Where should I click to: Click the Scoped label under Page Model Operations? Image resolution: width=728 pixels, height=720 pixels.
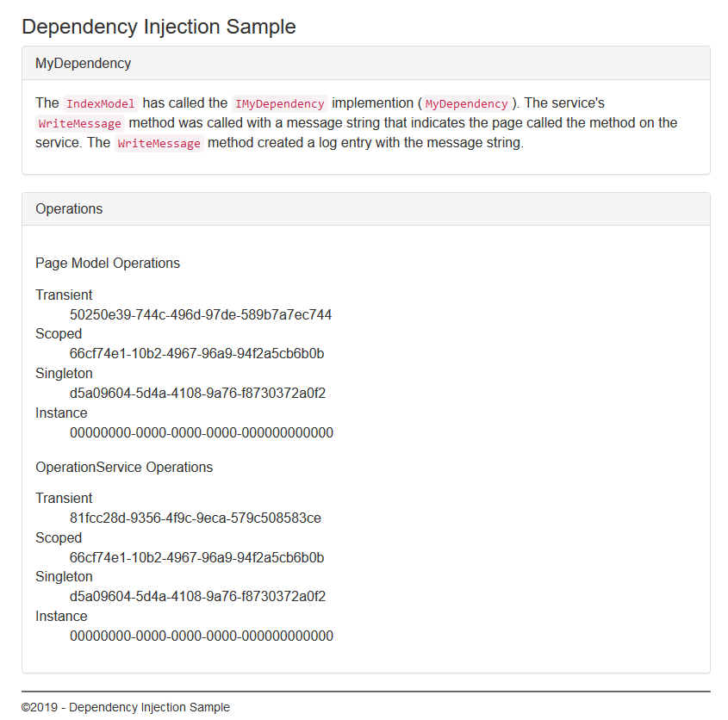point(59,333)
